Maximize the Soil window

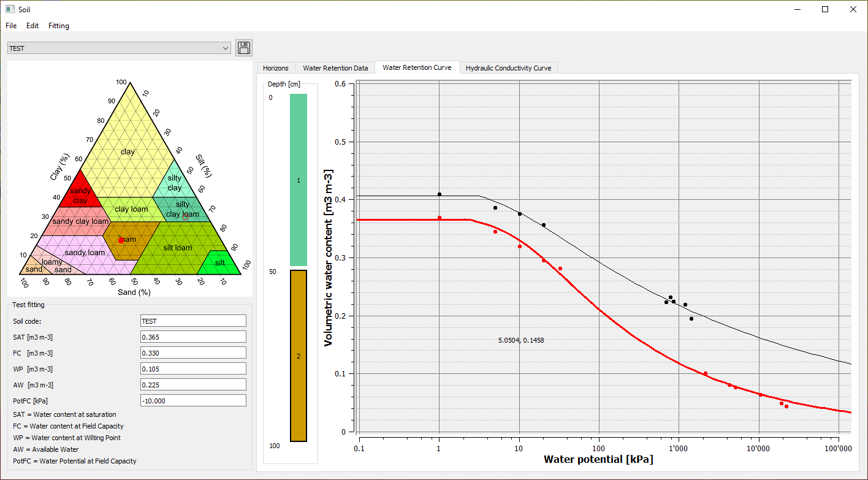[825, 9]
